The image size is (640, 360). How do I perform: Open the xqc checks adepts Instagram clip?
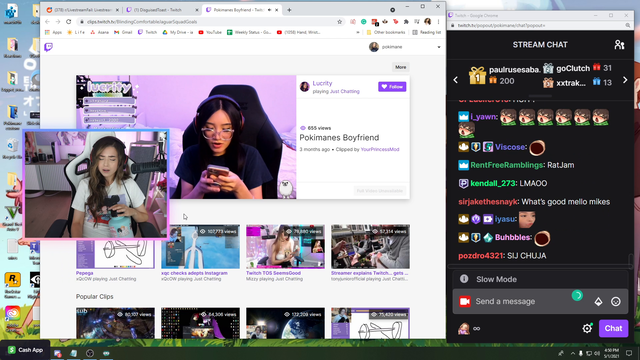point(200,247)
